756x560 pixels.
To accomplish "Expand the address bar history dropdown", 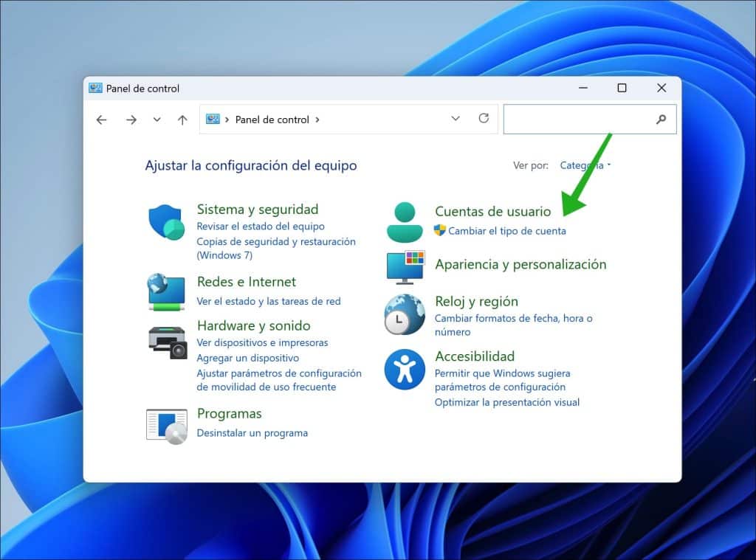I will click(455, 119).
